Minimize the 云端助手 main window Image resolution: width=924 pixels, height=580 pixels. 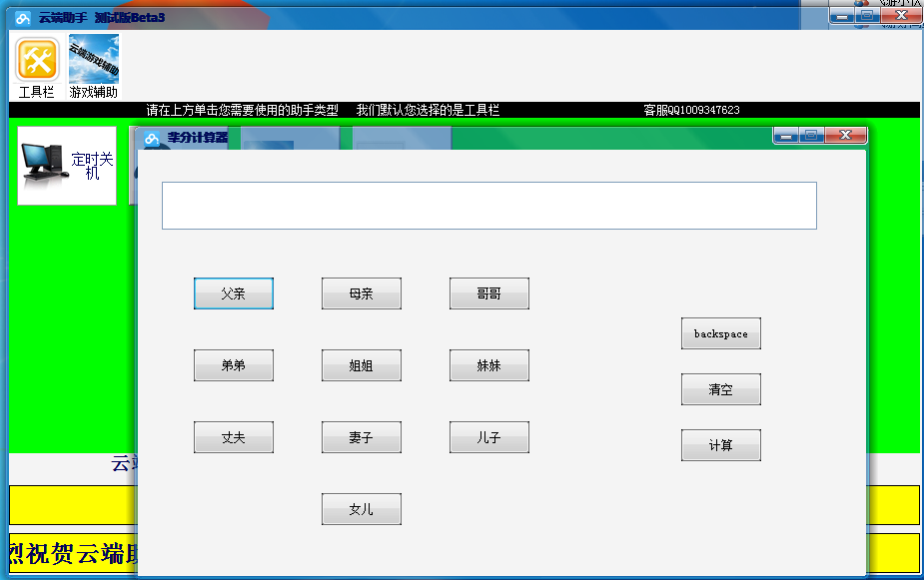tap(842, 16)
